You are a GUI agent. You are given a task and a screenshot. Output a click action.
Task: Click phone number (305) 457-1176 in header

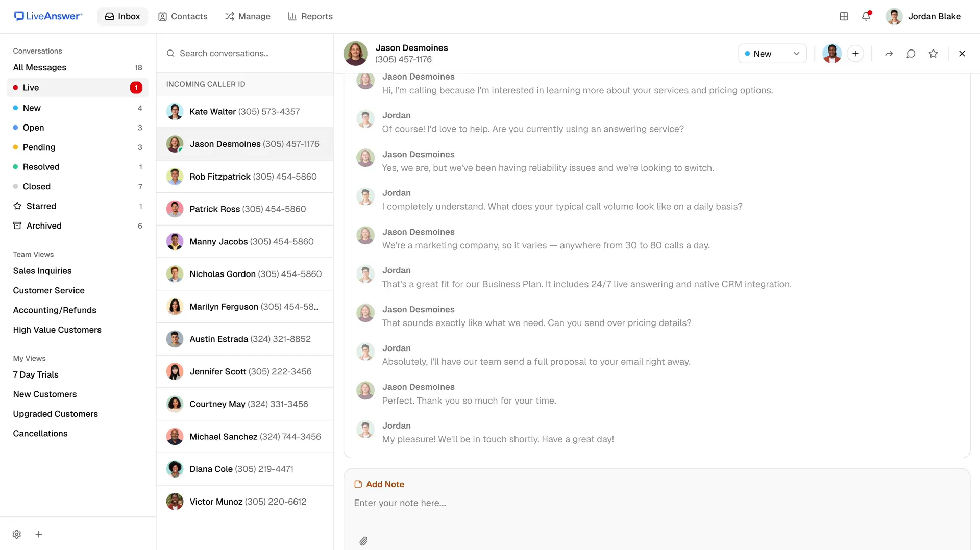click(x=403, y=60)
